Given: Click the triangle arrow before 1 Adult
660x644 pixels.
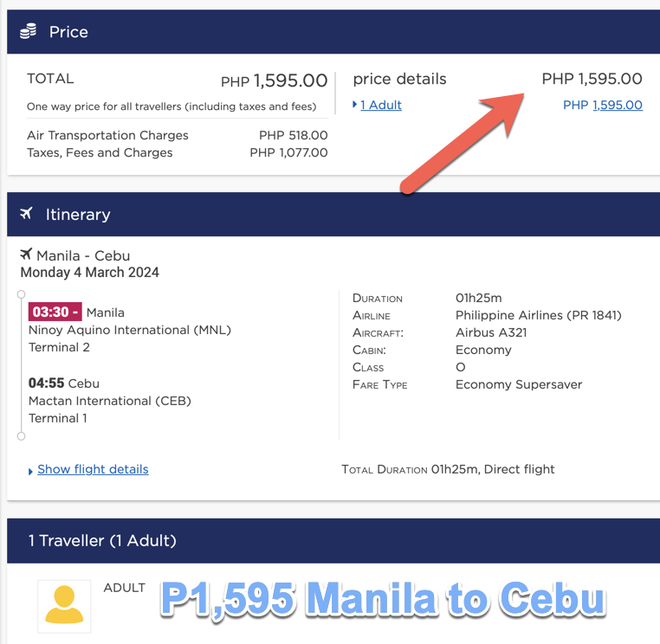Looking at the screenshot, I should click(x=355, y=105).
